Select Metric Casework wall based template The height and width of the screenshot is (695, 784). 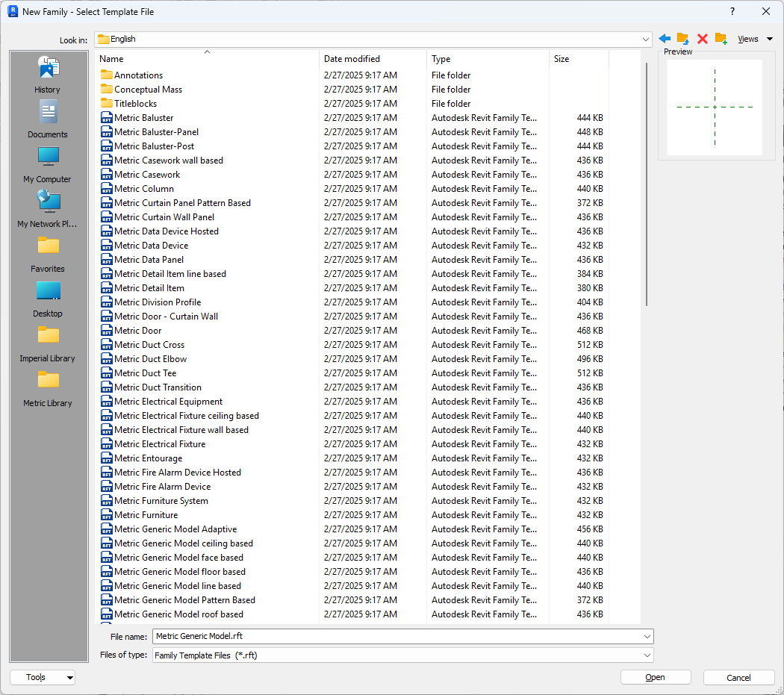click(169, 160)
